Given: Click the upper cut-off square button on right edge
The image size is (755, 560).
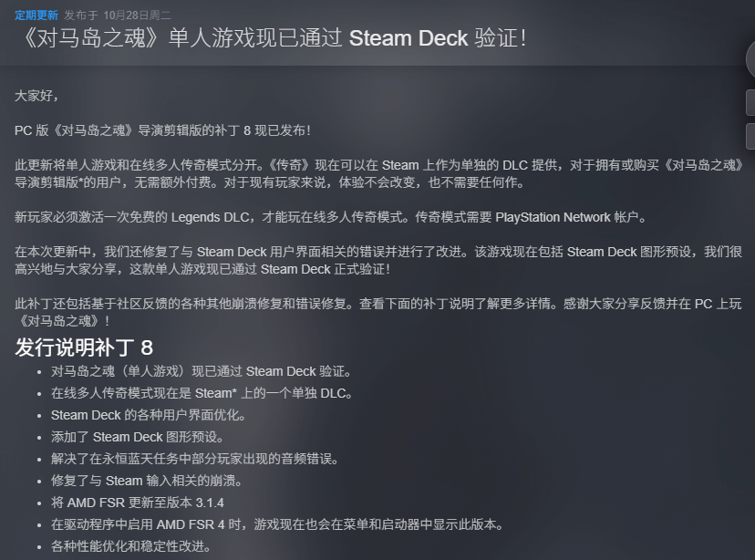Looking at the screenshot, I should 750,102.
